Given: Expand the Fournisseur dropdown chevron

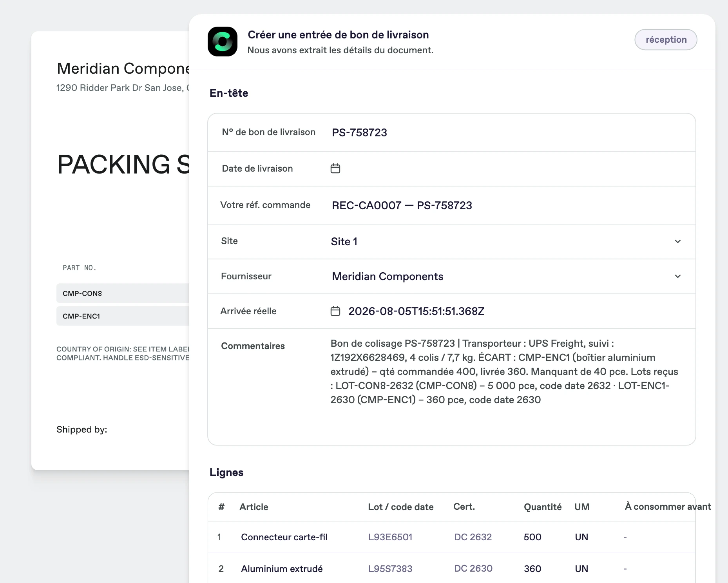Looking at the screenshot, I should click(x=678, y=276).
